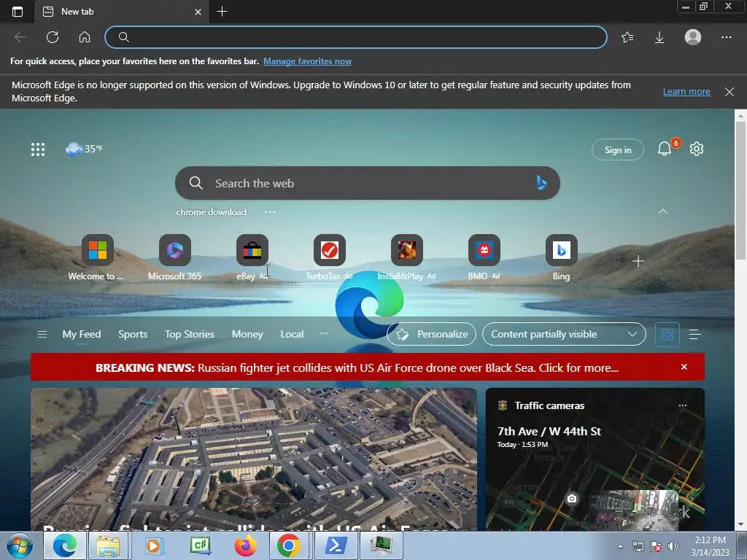This screenshot has width=747, height=560.
Task: Open the Downloads icon
Action: pos(659,37)
